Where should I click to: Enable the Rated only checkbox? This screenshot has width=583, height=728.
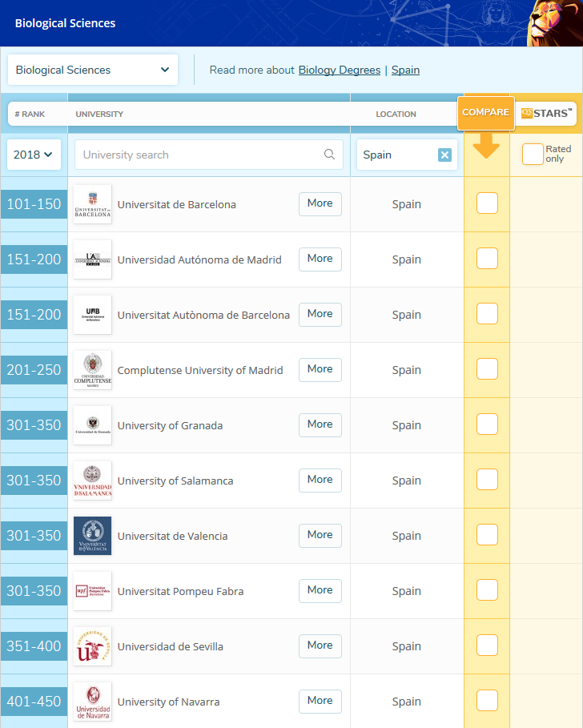(x=533, y=154)
